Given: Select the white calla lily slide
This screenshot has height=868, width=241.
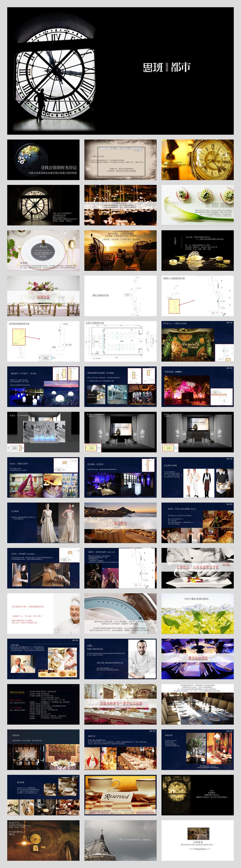Looking at the screenshot, I should 197,205.
